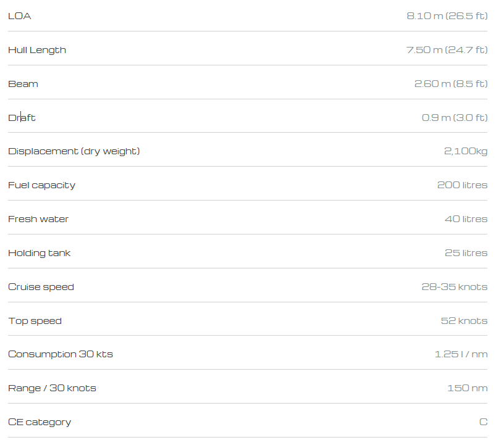Click the Beam specification label
This screenshot has width=501, height=448.
click(x=23, y=84)
